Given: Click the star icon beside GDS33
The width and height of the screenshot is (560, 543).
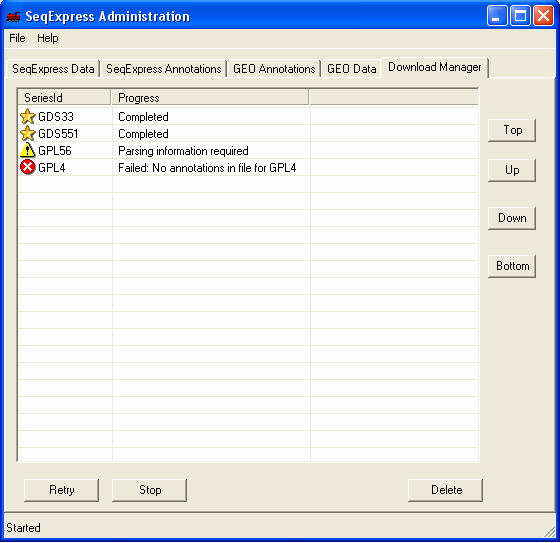Looking at the screenshot, I should coord(28,116).
